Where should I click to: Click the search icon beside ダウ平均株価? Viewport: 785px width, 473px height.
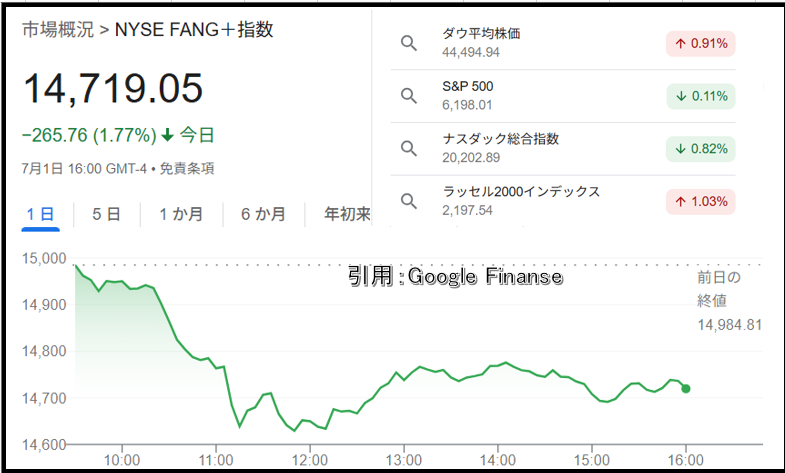coord(409,44)
